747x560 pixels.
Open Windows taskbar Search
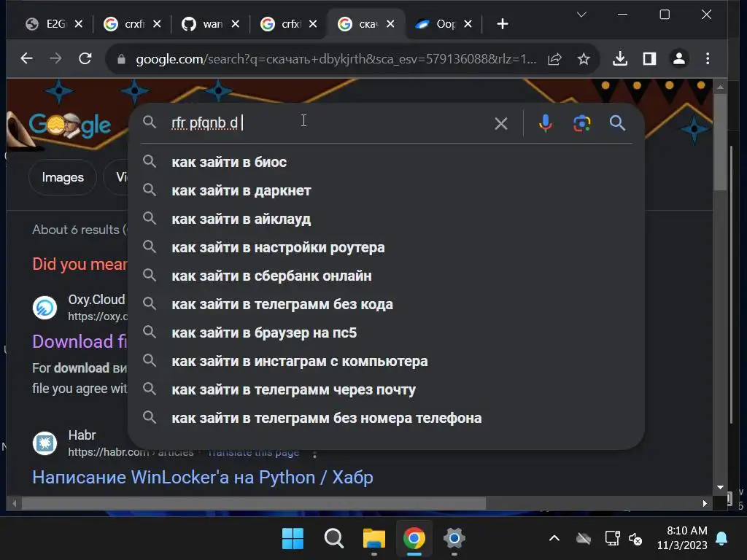333,539
